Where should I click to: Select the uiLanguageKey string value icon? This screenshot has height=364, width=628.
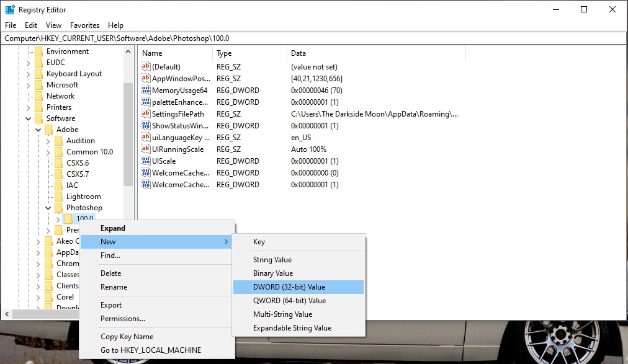click(146, 137)
